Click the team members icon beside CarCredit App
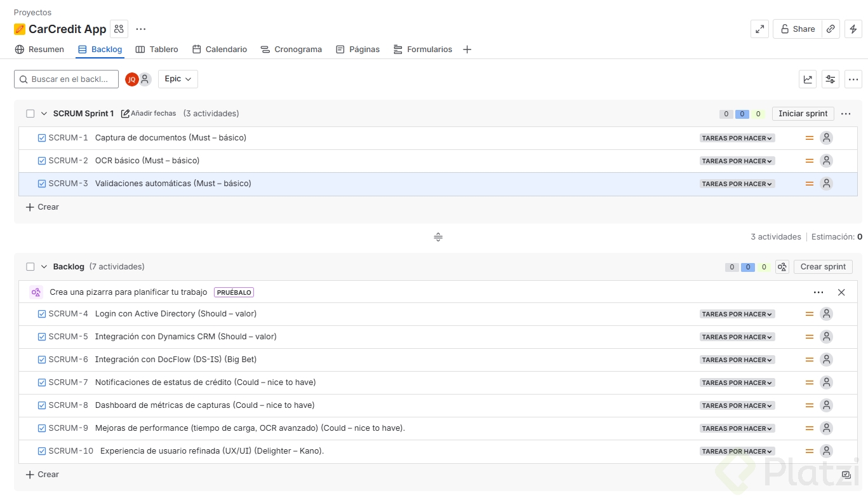Image resolution: width=868 pixels, height=500 pixels. click(119, 29)
